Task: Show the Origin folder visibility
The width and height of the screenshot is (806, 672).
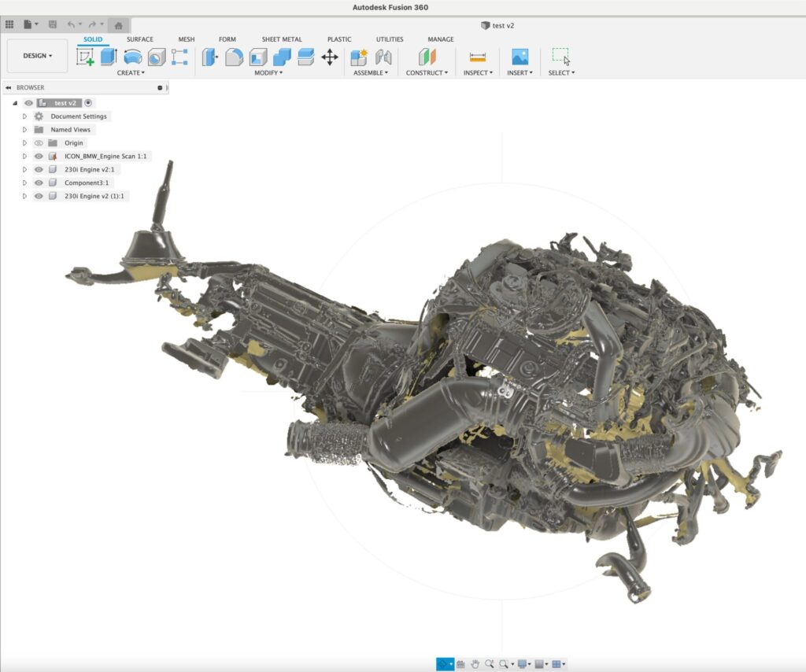Action: [x=39, y=142]
